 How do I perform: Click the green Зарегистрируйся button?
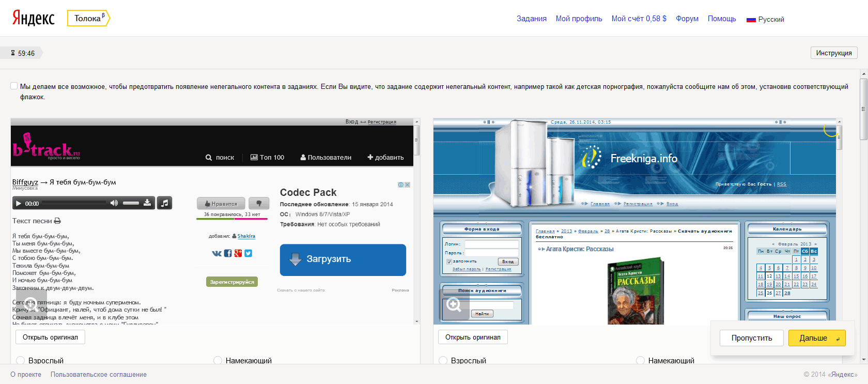[x=232, y=282]
